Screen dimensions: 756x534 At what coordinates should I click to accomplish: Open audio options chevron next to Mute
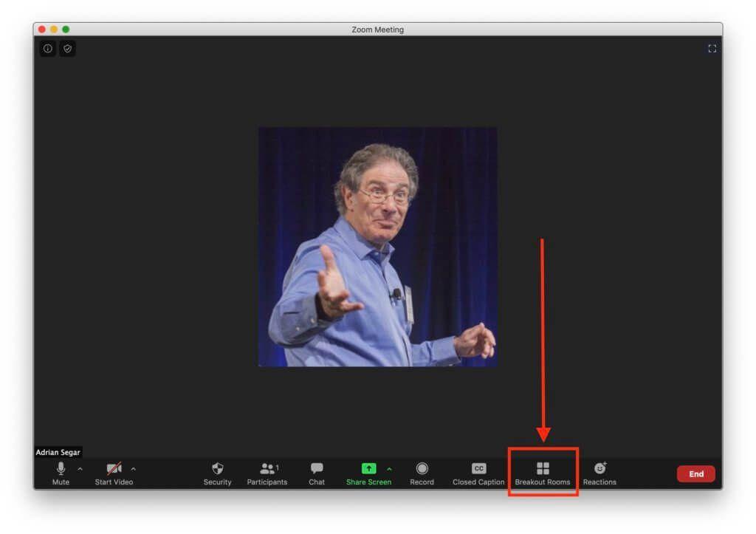pyautogui.click(x=80, y=468)
